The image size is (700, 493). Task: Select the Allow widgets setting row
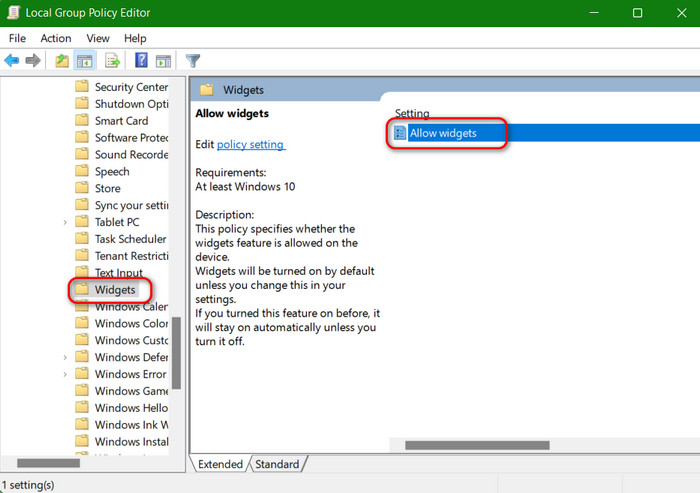point(545,133)
